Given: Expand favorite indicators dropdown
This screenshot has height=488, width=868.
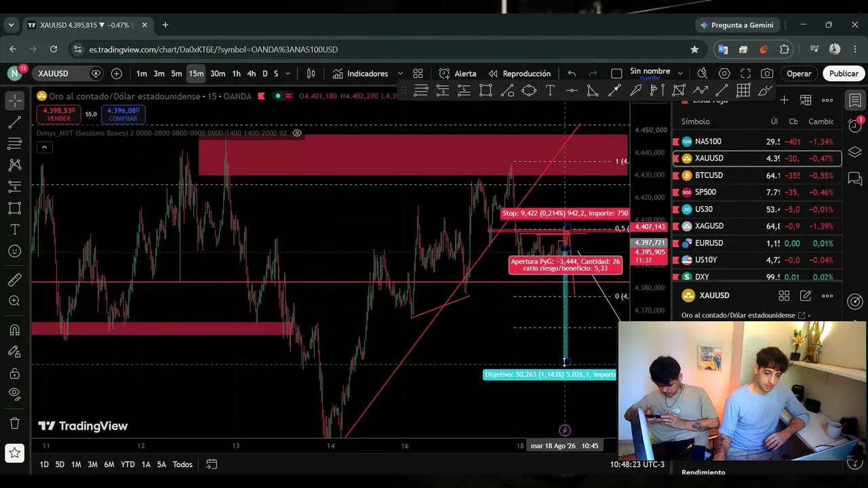Looking at the screenshot, I should (400, 73).
